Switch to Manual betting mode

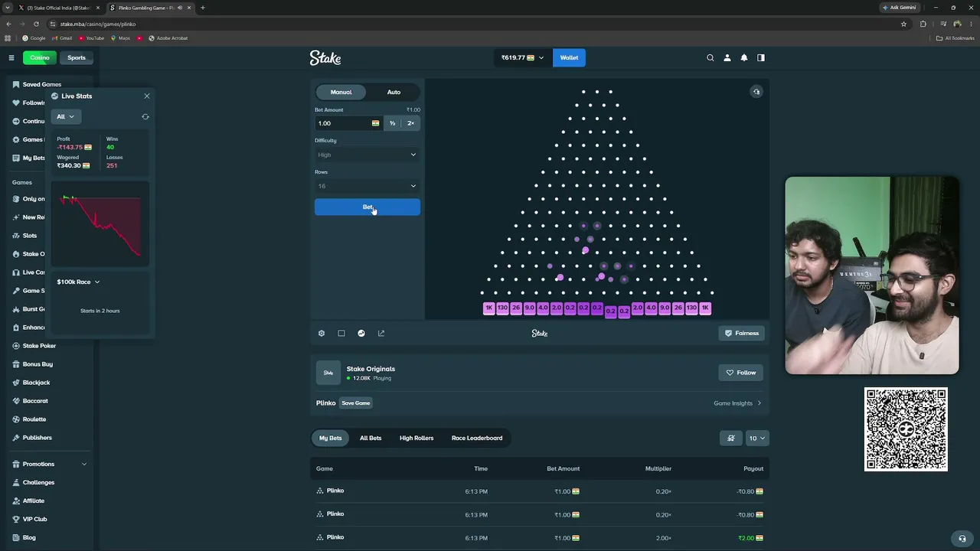[341, 92]
